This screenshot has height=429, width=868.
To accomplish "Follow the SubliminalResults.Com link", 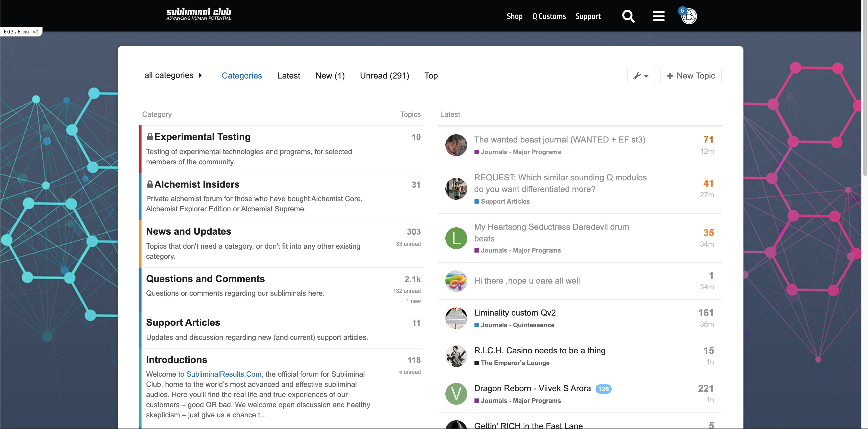I will coord(224,374).
